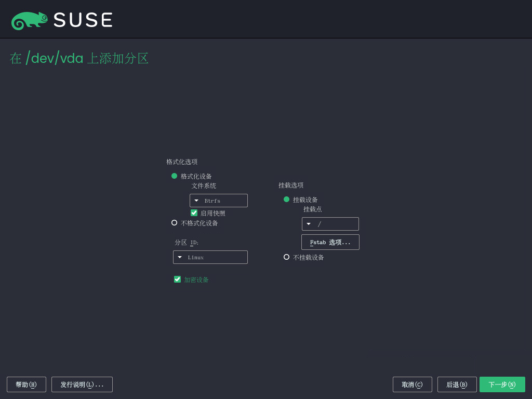Cancel with the 取消(C) button
The width and height of the screenshot is (532, 399).
click(412, 384)
